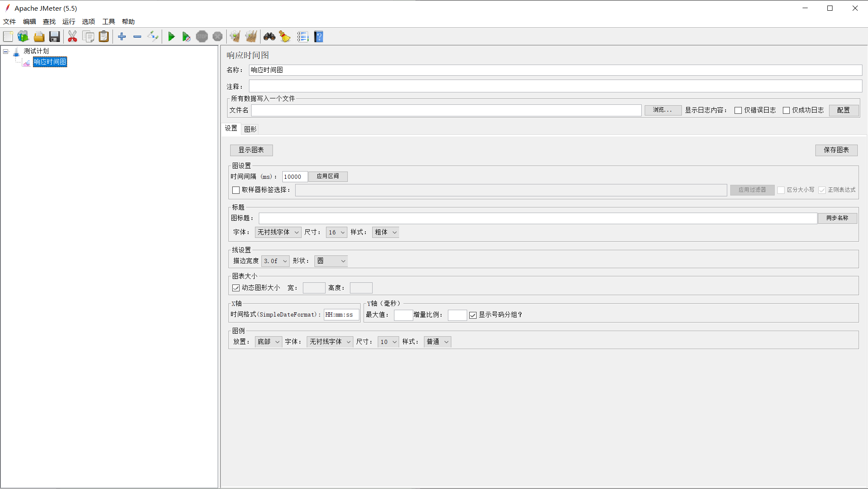Check the 仅错误日志 checkbox
The height and width of the screenshot is (489, 868).
pyautogui.click(x=738, y=110)
